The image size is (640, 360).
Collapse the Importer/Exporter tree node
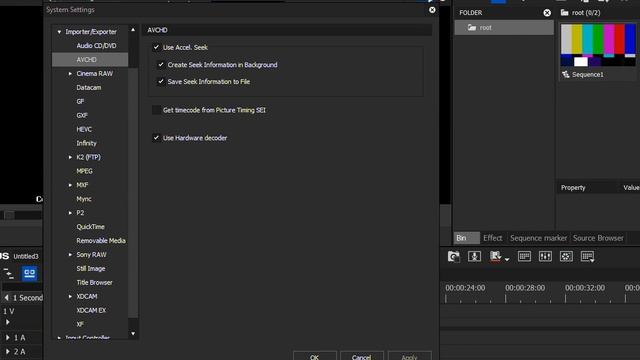(59, 32)
